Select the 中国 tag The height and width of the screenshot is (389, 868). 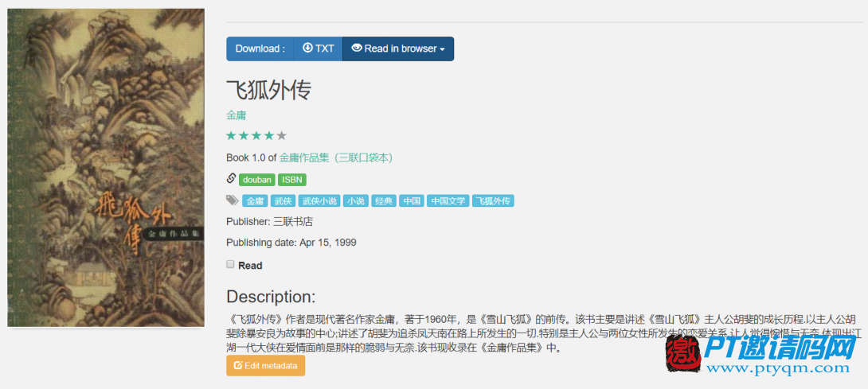coord(411,200)
